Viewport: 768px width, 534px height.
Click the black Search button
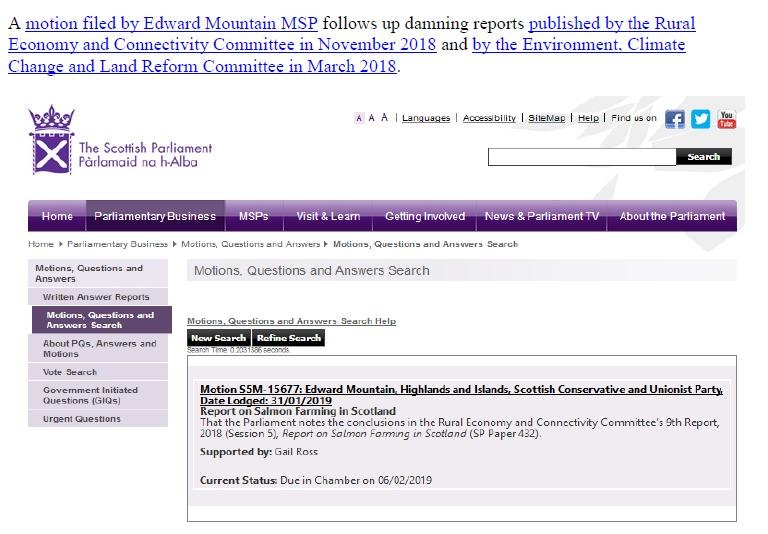coord(704,157)
